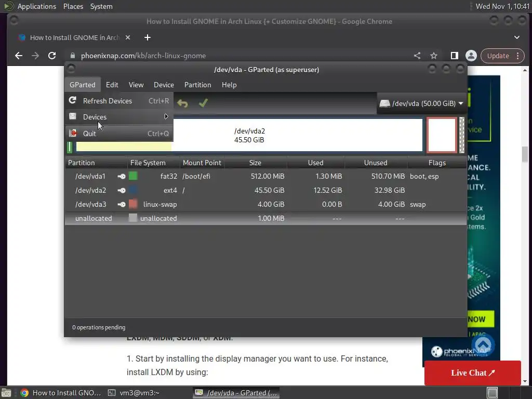The image size is (532, 399).
Task: Open the System menu in top panel
Action: click(101, 6)
